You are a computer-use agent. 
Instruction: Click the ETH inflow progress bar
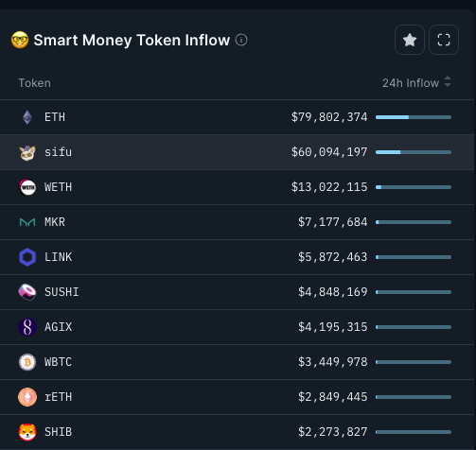click(414, 117)
